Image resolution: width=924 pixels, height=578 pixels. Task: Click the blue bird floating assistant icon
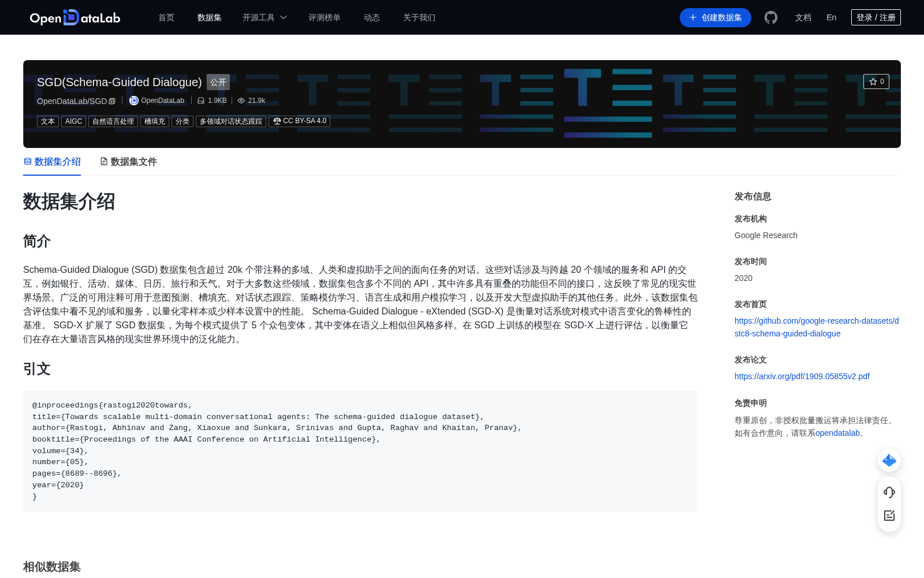(x=889, y=460)
